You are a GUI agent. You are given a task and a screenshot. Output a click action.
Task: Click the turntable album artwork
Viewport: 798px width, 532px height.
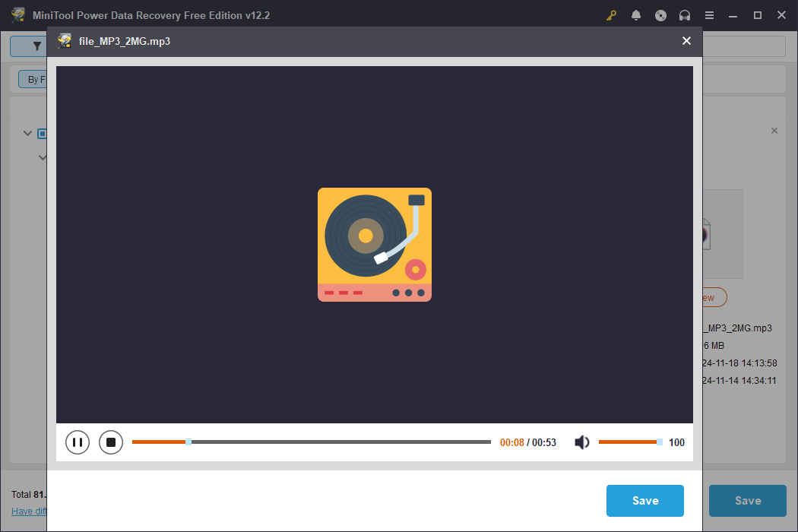[375, 245]
